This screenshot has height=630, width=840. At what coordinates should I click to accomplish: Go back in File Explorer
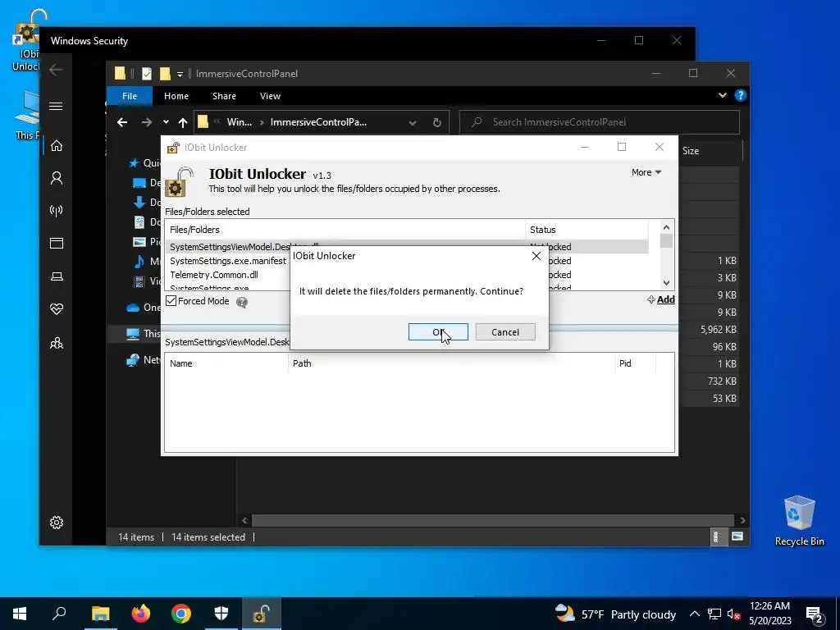click(x=122, y=123)
